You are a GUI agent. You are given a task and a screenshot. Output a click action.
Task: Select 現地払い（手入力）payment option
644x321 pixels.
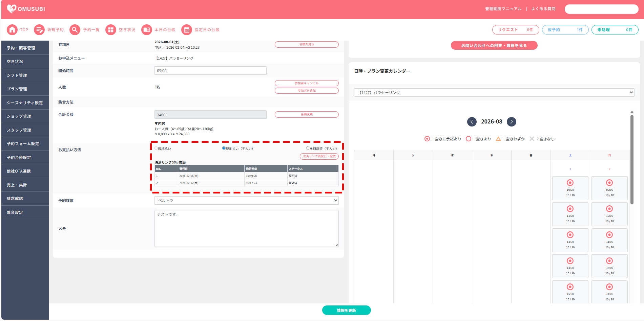pos(224,148)
